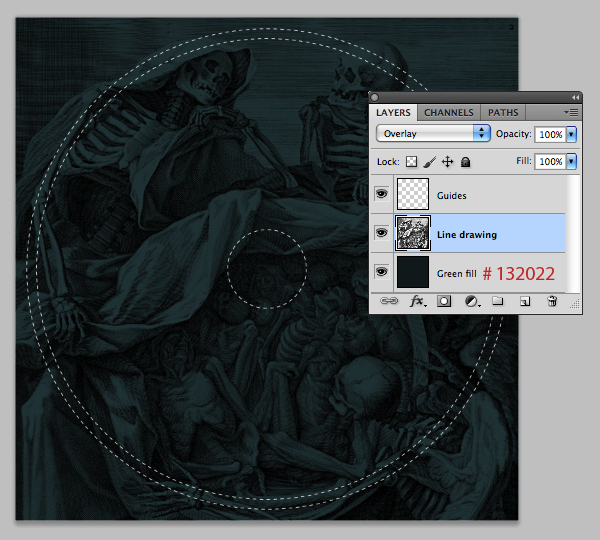Select the Guides layer name

[452, 196]
